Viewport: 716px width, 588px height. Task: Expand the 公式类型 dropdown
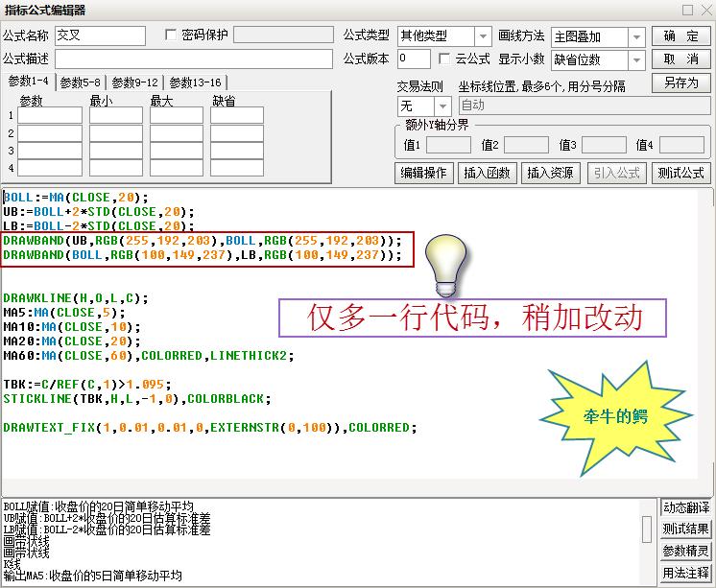[482, 36]
